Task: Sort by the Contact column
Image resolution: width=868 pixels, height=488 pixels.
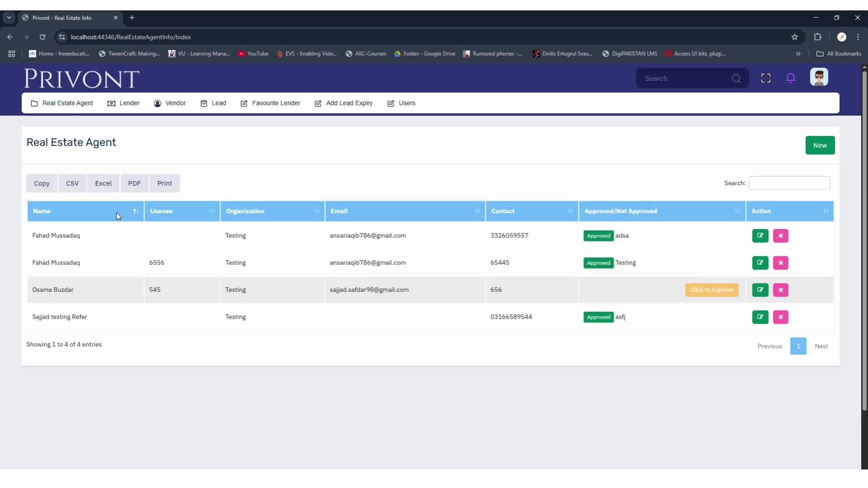Action: 532,211
